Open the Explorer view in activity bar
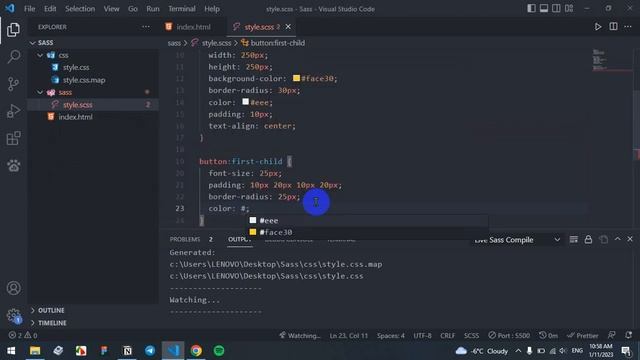 [13, 30]
